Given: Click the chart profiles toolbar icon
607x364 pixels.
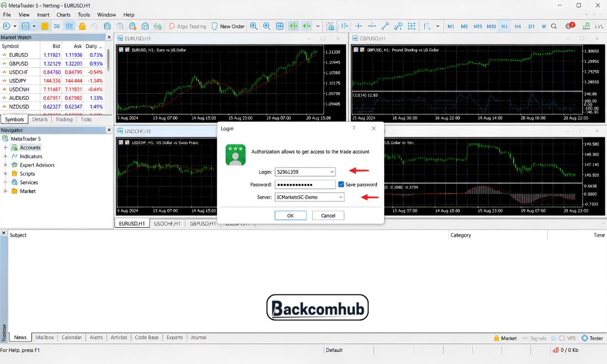Looking at the screenshot, I should (25, 26).
